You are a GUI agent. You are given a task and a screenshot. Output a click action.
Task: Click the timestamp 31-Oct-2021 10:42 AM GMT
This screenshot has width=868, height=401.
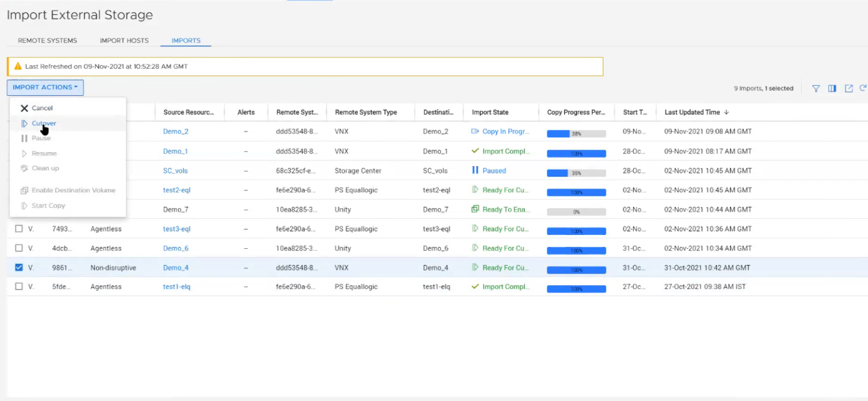pos(707,268)
